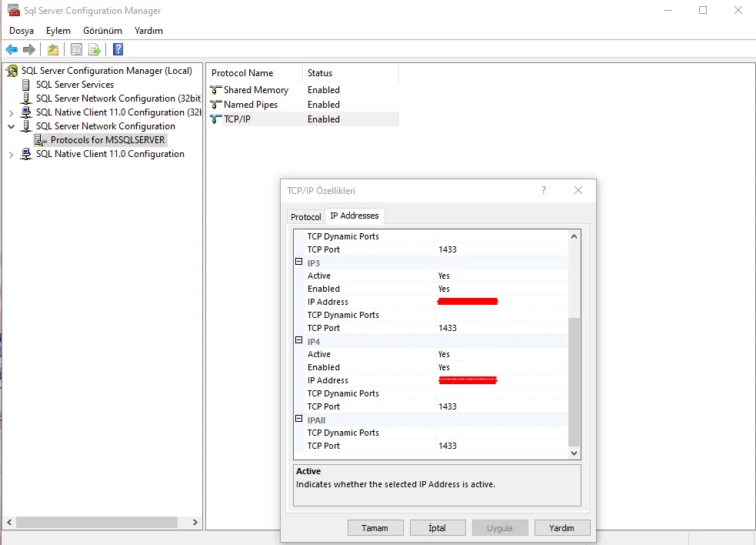The height and width of the screenshot is (545, 756).
Task: Select IP4 Enabled value Yes
Action: [502, 367]
